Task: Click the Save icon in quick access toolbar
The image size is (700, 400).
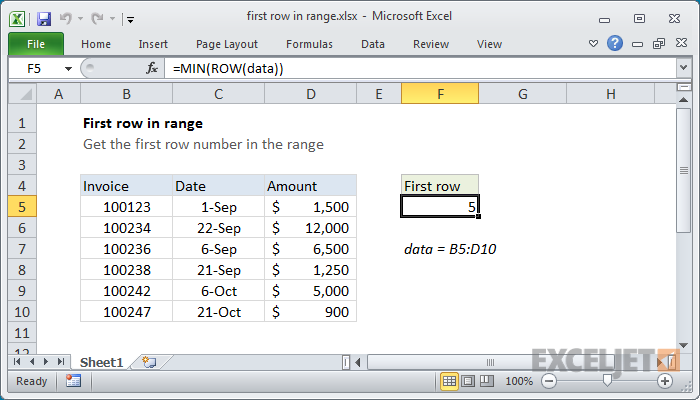Action: click(43, 18)
